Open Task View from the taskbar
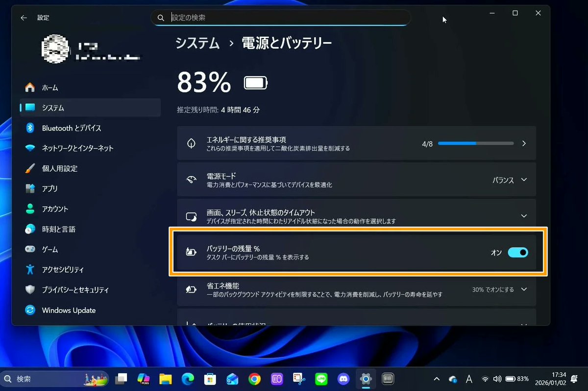Image resolution: width=588 pixels, height=391 pixels. [121, 379]
